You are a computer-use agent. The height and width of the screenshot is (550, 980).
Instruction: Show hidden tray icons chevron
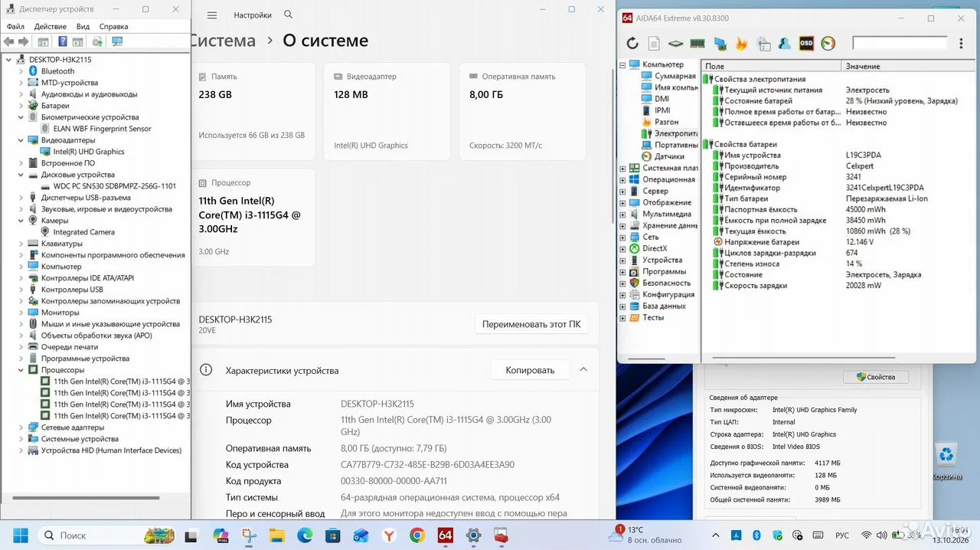[x=715, y=535]
